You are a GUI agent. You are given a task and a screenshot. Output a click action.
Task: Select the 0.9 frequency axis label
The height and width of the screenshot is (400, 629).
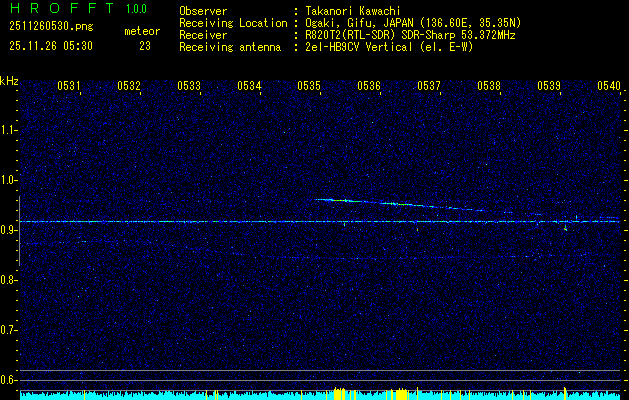[9, 230]
